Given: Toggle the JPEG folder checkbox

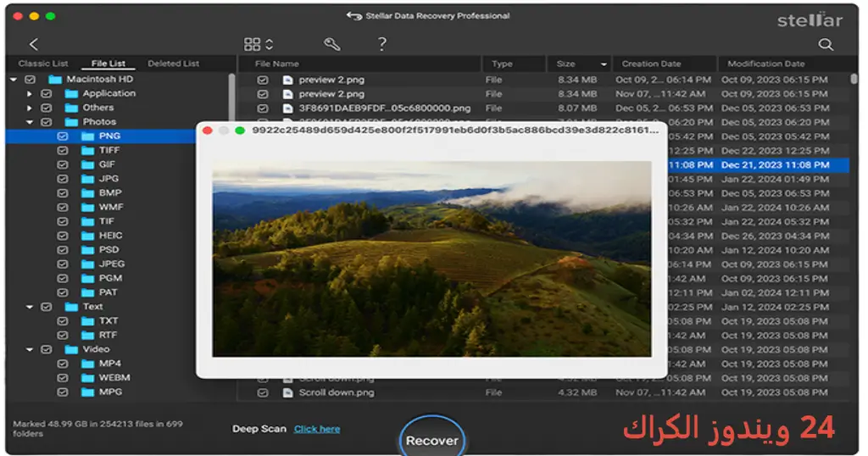Looking at the screenshot, I should [x=63, y=264].
